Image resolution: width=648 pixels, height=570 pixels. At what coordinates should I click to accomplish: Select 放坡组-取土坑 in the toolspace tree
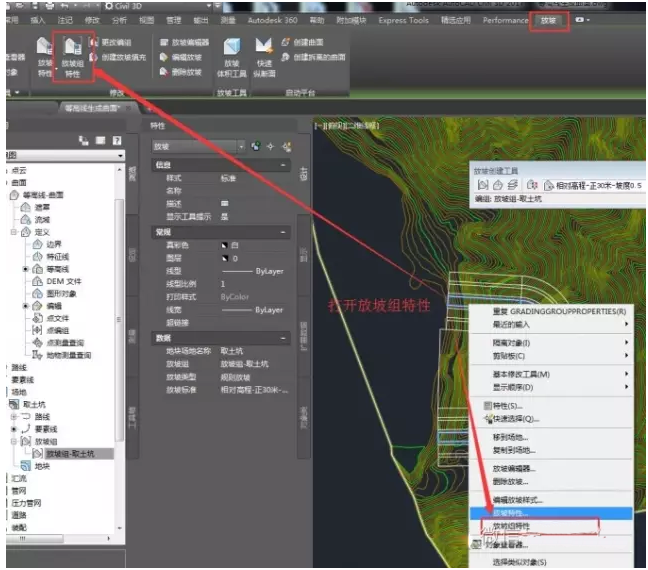[68, 453]
